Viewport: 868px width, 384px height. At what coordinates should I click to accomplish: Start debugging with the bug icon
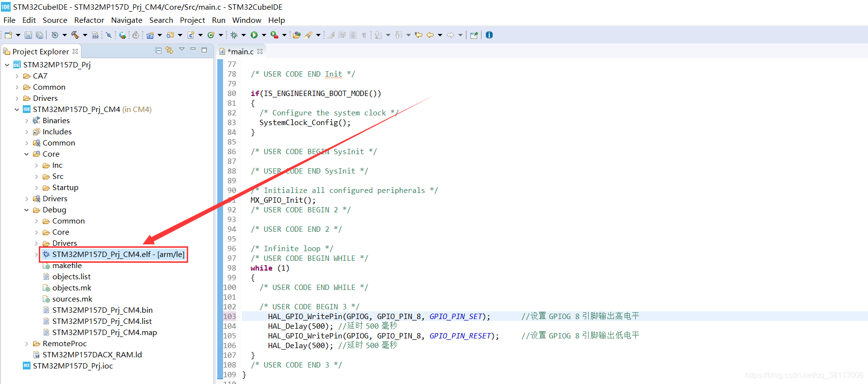(x=234, y=35)
